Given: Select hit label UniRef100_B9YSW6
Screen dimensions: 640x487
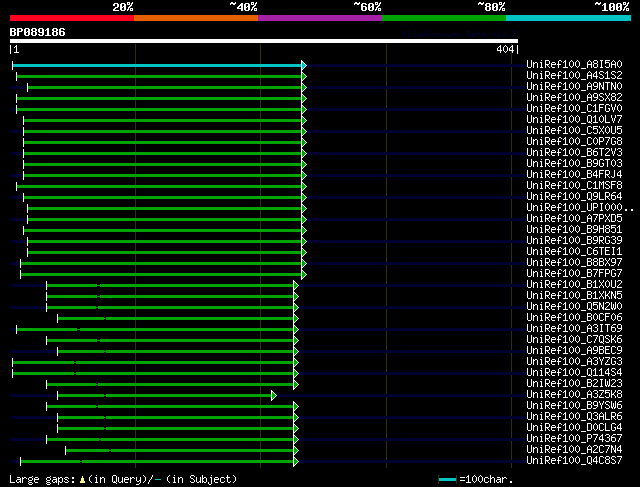Looking at the screenshot, I should click(x=574, y=406).
